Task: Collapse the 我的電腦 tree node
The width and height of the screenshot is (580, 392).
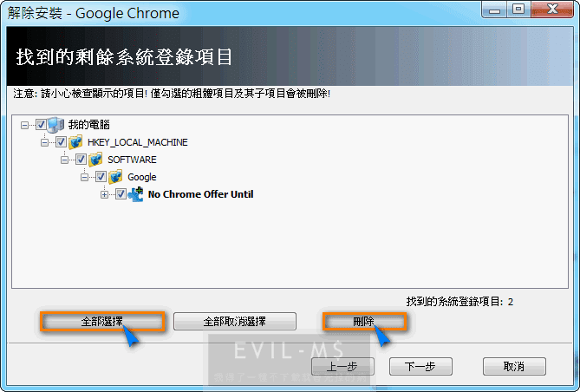Action: 24,125
